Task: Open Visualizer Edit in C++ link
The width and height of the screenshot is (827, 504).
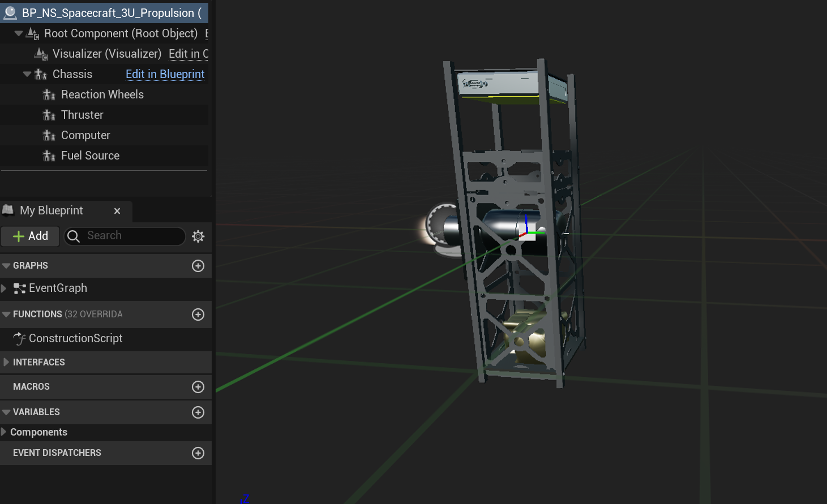Action: pyautogui.click(x=188, y=54)
